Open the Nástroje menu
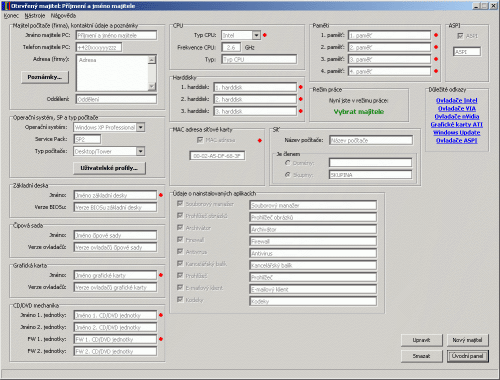This screenshot has width=500, height=380. pyautogui.click(x=35, y=16)
